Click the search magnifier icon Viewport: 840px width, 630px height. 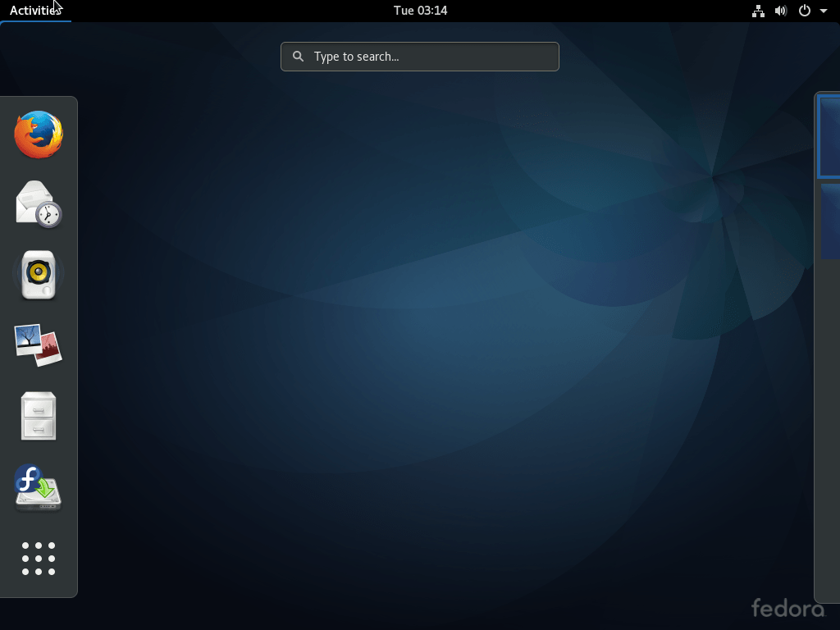tap(299, 57)
